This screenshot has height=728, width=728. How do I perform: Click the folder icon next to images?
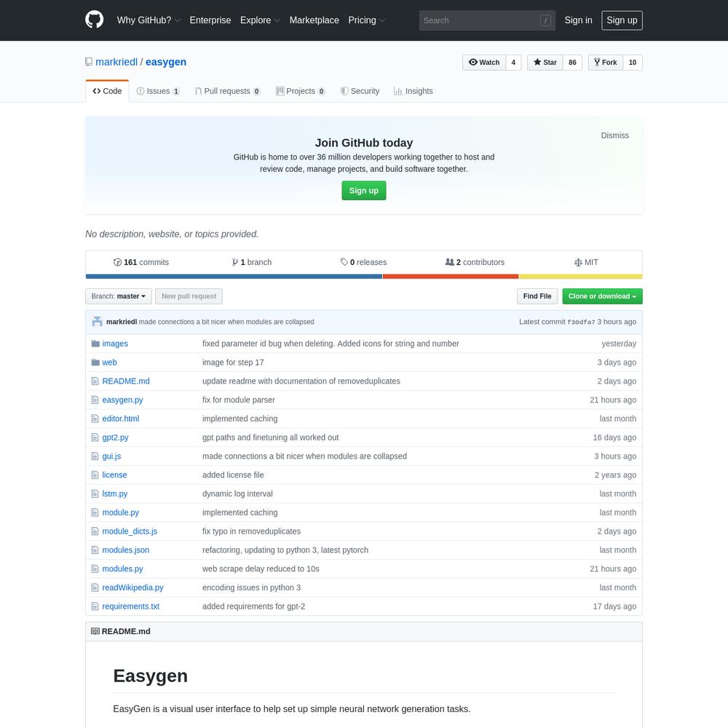pyautogui.click(x=95, y=344)
